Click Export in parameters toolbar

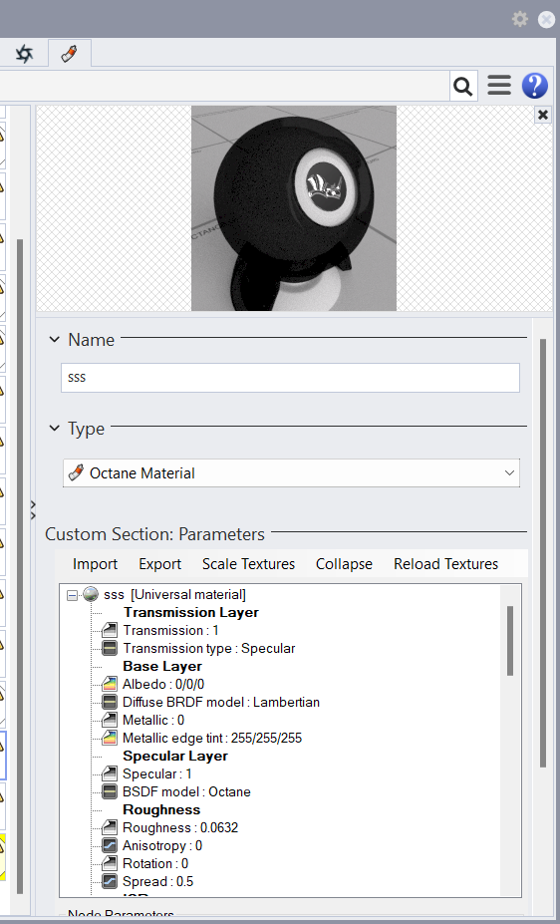(160, 564)
